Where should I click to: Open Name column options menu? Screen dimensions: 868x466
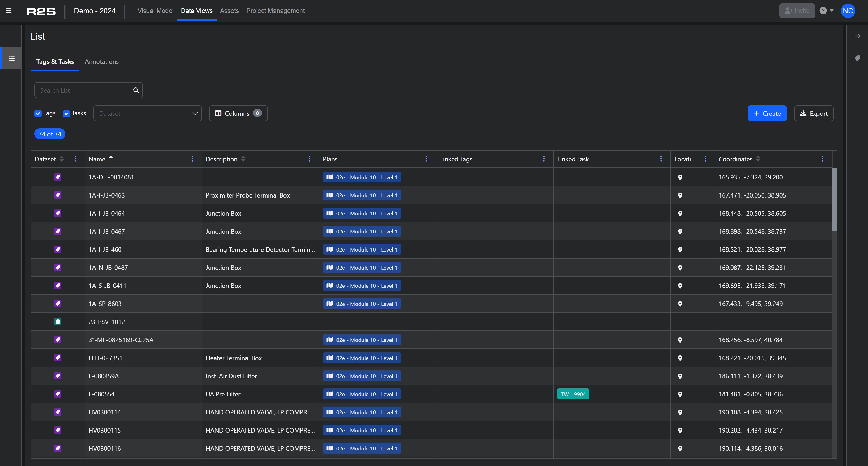[192, 159]
